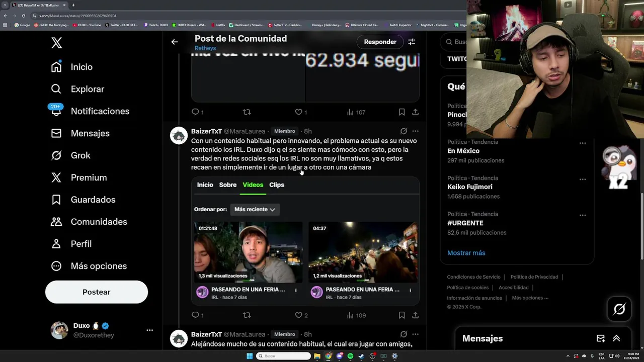The height and width of the screenshot is (362, 644).
Task: Bookmark the post with 109 views
Action: coord(401,315)
